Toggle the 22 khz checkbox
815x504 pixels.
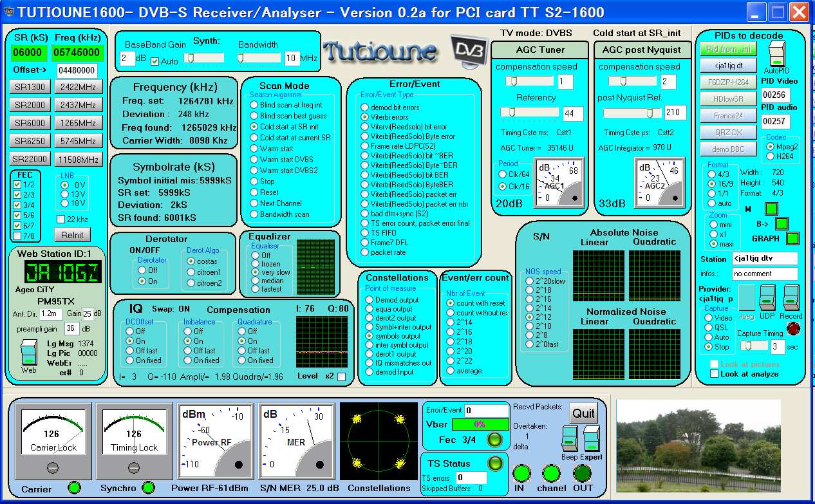click(x=61, y=220)
